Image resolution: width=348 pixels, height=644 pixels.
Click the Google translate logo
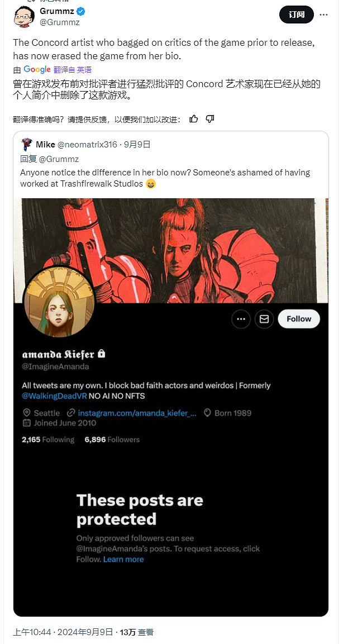click(37, 70)
